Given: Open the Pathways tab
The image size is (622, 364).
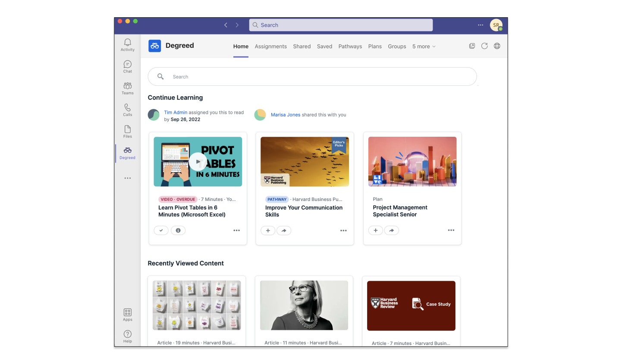Looking at the screenshot, I should [x=350, y=46].
